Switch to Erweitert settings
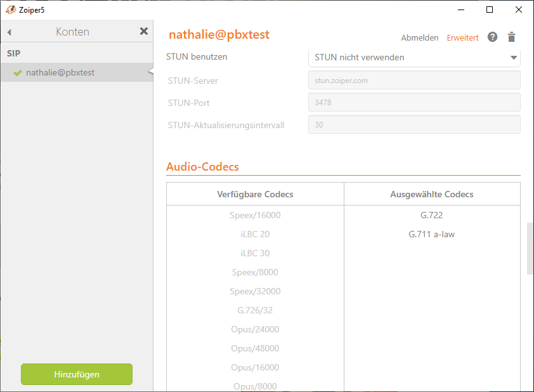 [462, 38]
